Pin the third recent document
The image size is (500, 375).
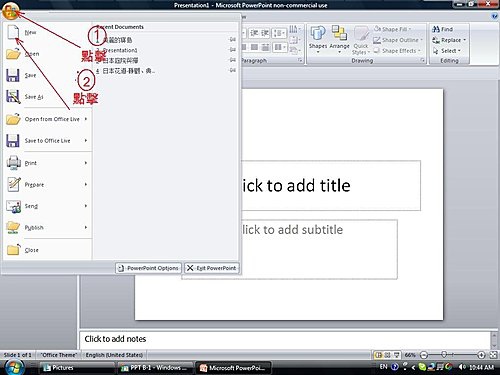233,60
